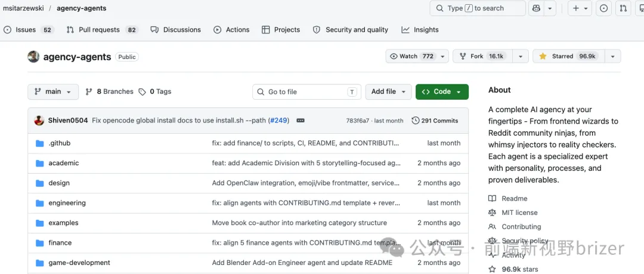Open the Copilot icon in header
The height and width of the screenshot is (274, 644).
(x=537, y=8)
